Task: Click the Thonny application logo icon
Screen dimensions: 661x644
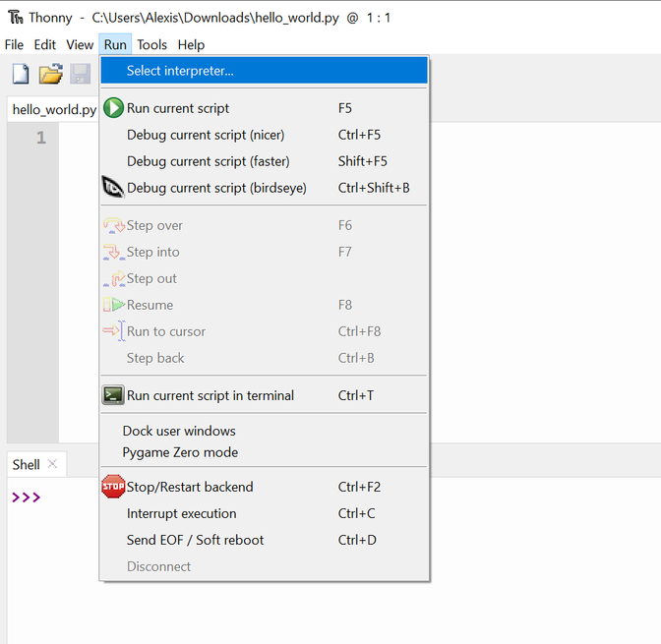Action: [15, 18]
